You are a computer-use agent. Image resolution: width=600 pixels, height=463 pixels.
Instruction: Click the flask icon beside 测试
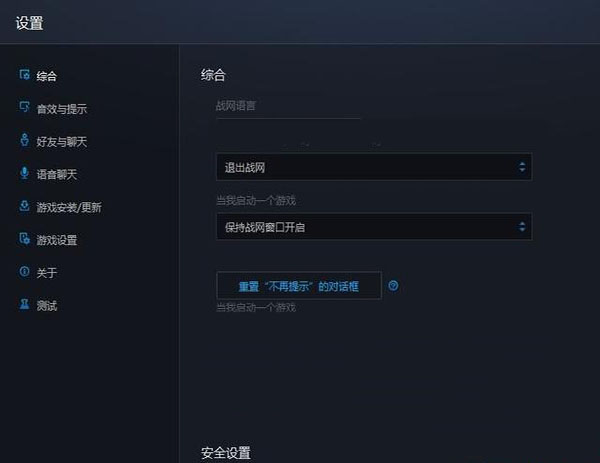pos(24,304)
